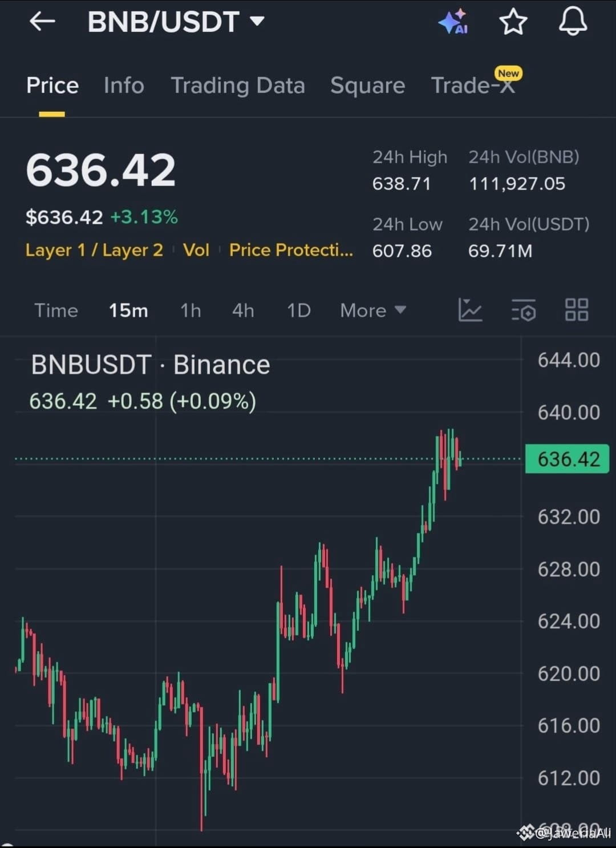Viewport: 616px width, 848px height.
Task: Select the 15m interval
Action: point(128,310)
